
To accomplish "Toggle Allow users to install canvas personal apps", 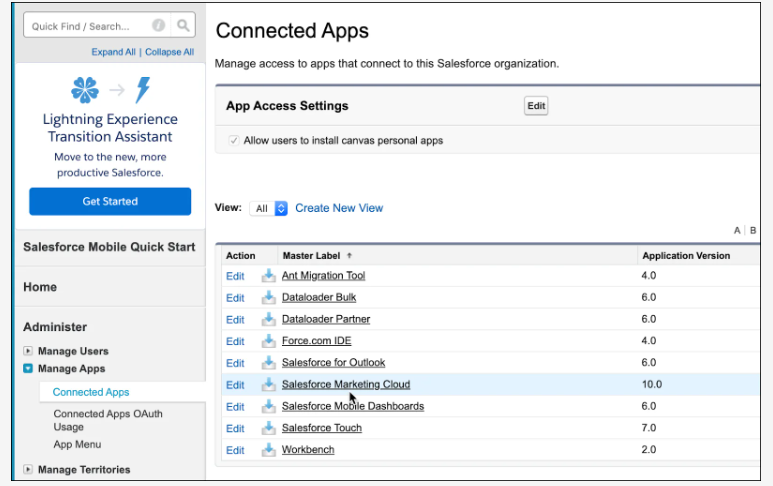I will pyautogui.click(x=234, y=140).
